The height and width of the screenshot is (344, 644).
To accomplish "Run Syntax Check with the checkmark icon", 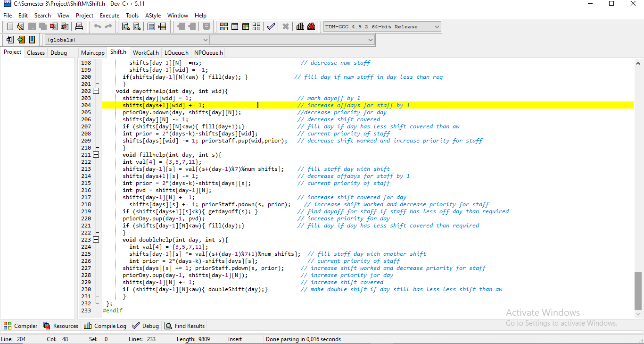I will coord(271,27).
